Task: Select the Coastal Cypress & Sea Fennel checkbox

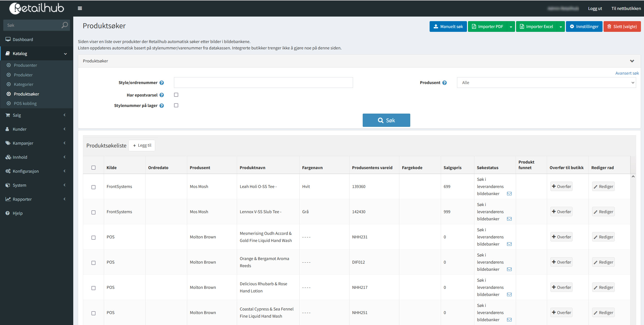Action: point(93,313)
